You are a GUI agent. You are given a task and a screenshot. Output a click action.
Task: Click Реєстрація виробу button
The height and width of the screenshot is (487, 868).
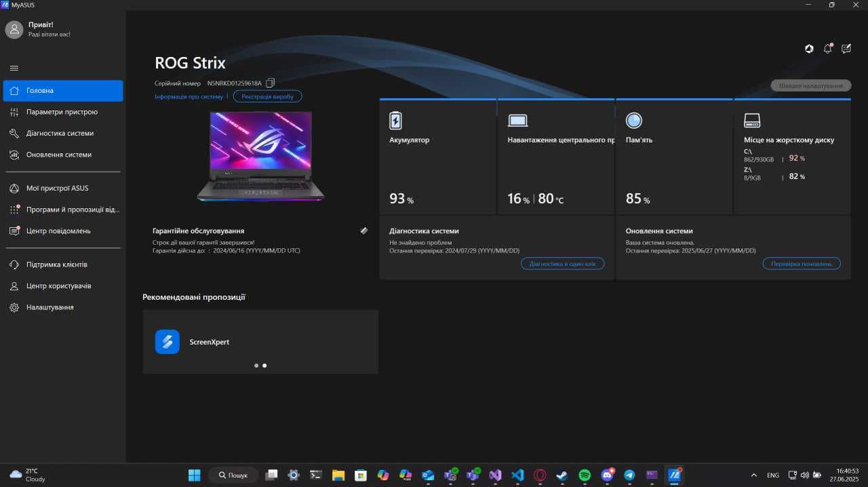[268, 96]
